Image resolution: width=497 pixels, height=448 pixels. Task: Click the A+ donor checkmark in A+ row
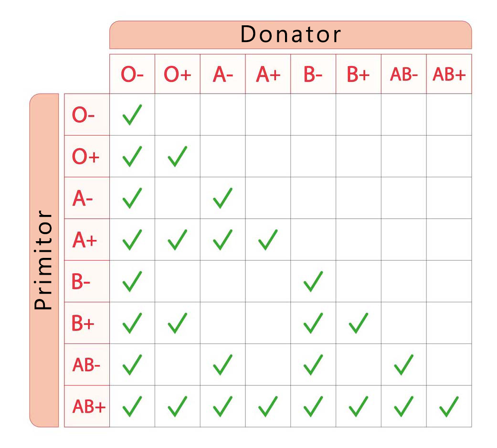click(x=268, y=240)
